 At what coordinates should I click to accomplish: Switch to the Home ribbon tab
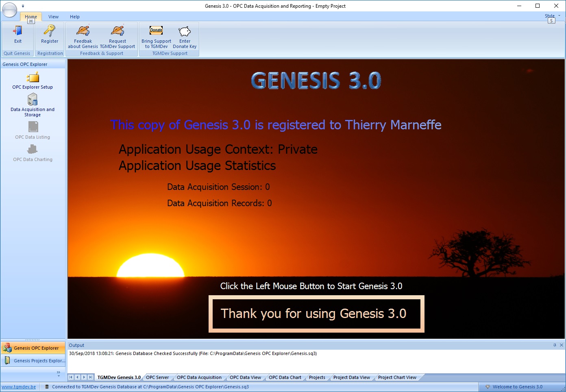[x=31, y=17]
